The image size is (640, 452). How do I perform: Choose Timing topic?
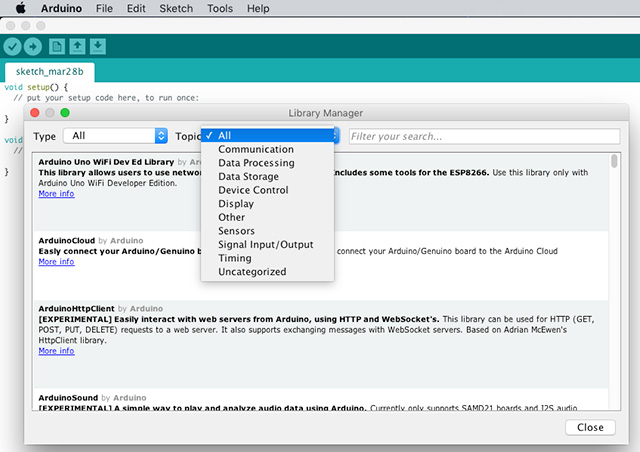(x=267, y=258)
